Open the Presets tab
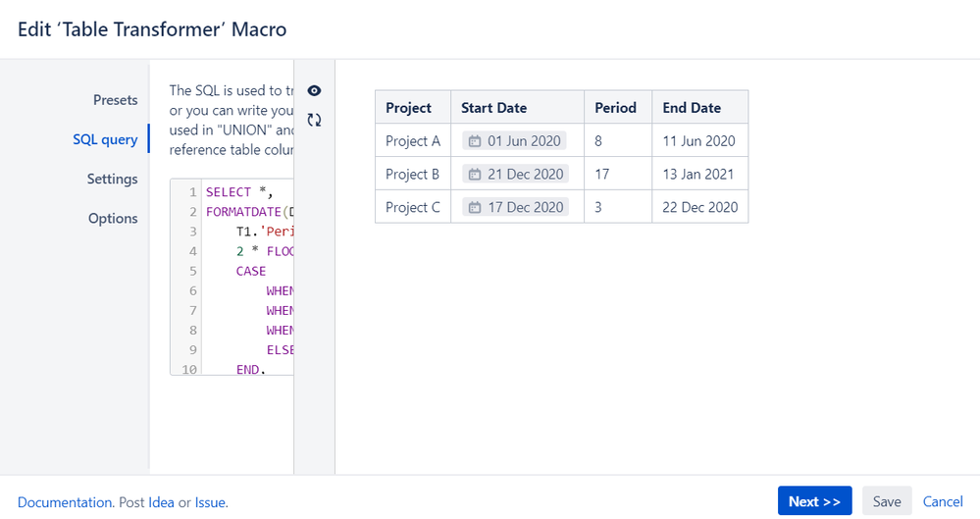This screenshot has height=519, width=980. point(115,100)
